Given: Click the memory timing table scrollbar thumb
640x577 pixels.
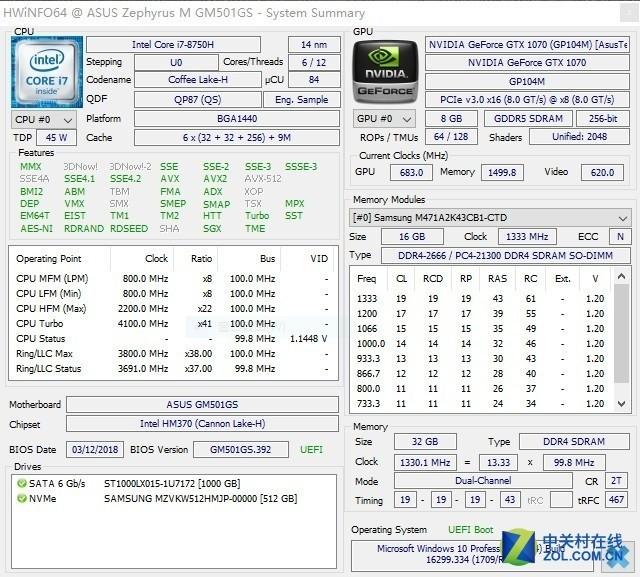Looking at the screenshot, I should (622, 333).
